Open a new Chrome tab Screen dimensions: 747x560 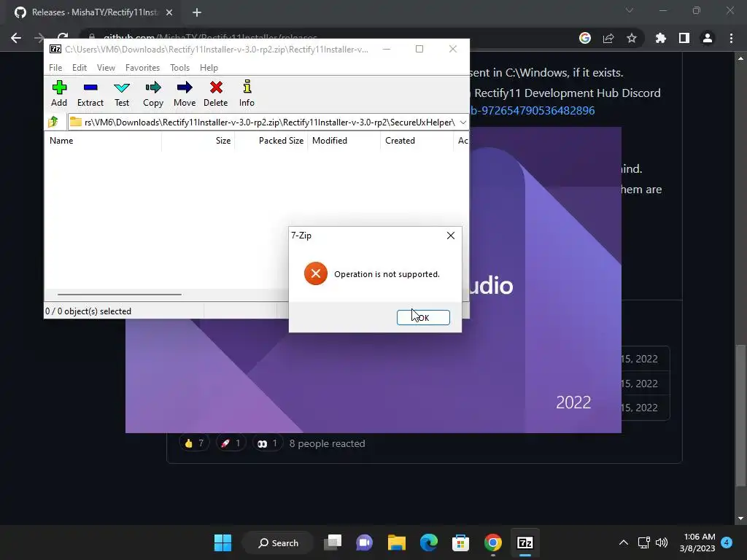pyautogui.click(x=197, y=12)
